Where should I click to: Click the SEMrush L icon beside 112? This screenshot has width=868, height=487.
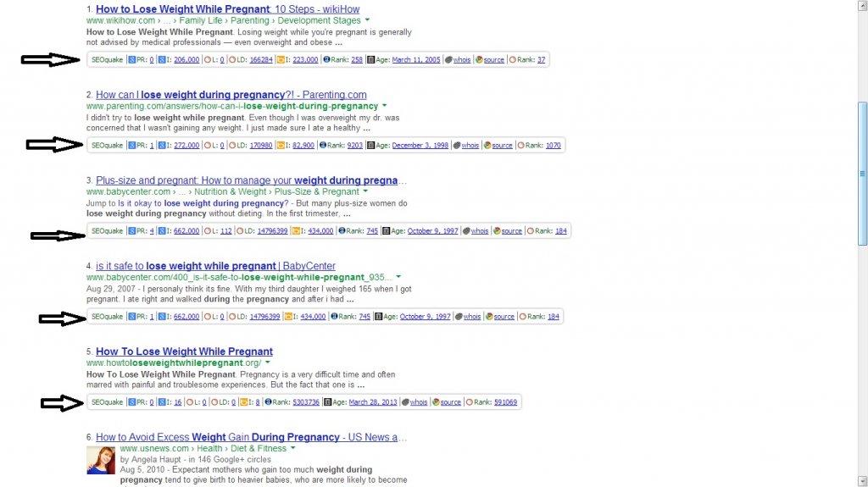click(x=208, y=230)
